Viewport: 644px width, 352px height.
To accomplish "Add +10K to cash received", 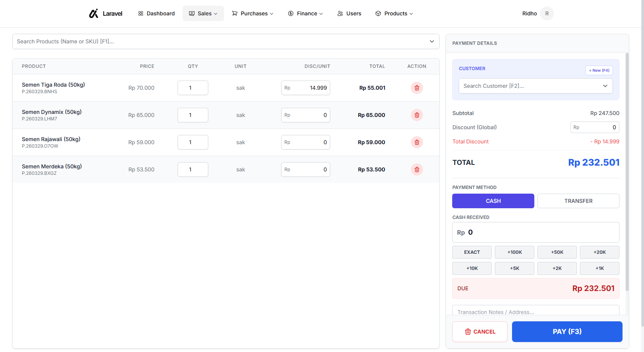I will (472, 268).
